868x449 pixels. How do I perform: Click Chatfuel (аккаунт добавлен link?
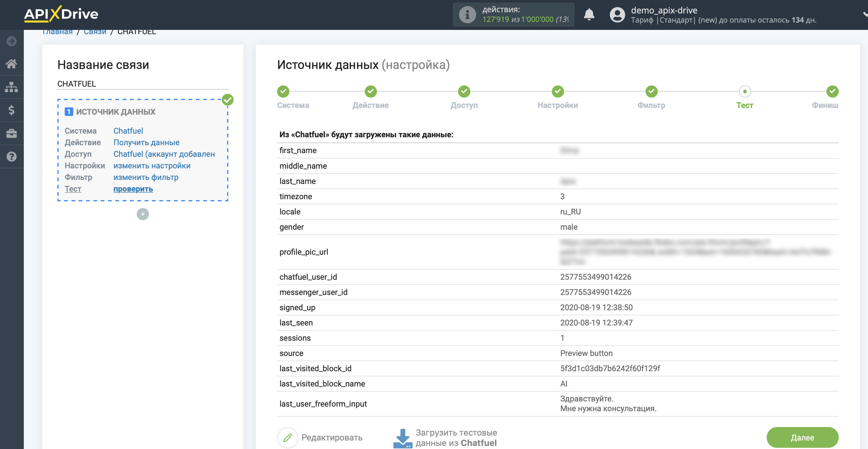pyautogui.click(x=164, y=154)
